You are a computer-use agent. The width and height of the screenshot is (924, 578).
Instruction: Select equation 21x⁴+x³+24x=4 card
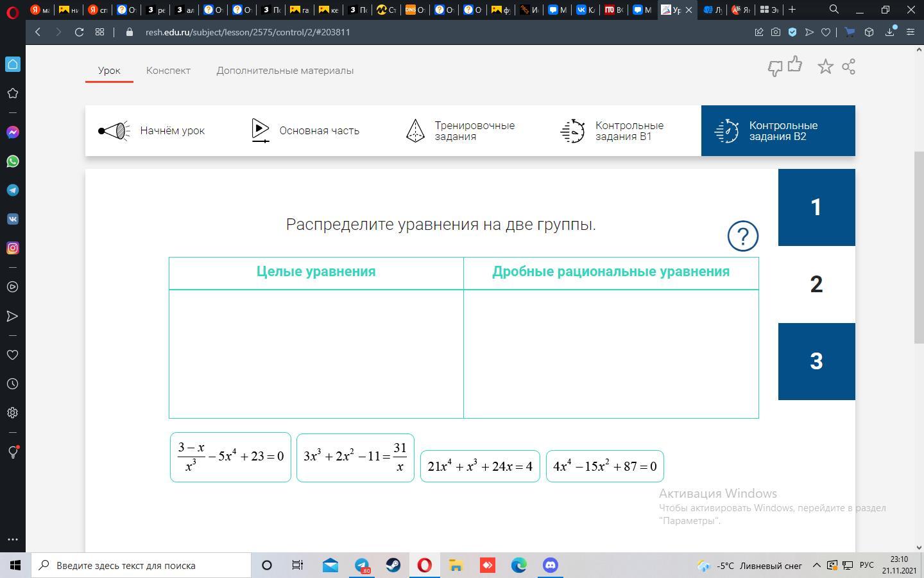point(480,466)
